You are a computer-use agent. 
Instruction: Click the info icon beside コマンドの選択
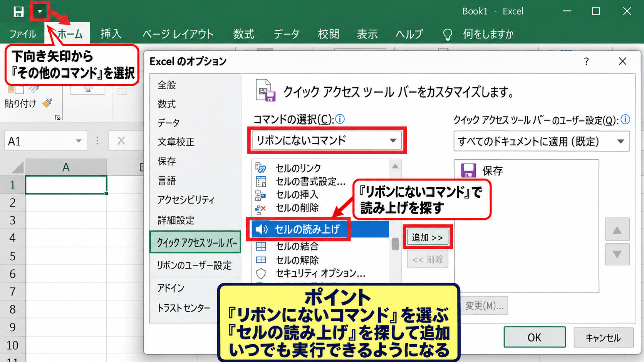340,119
